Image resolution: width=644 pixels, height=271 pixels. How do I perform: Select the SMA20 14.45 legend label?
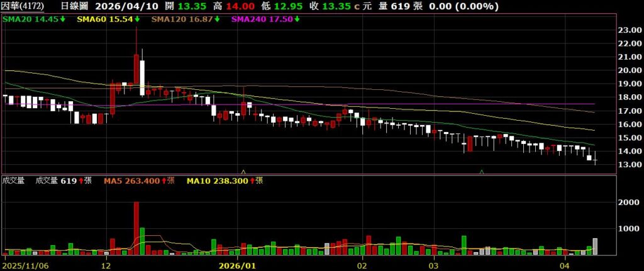click(x=31, y=19)
